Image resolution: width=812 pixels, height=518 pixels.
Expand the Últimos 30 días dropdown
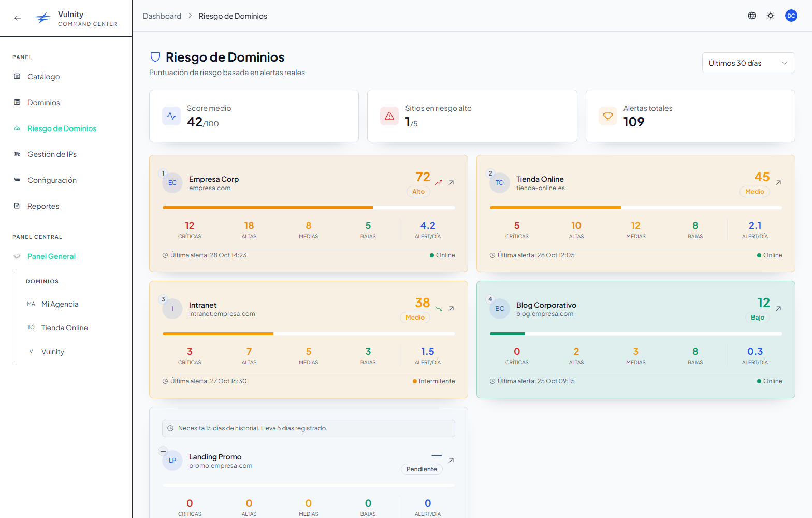point(748,63)
